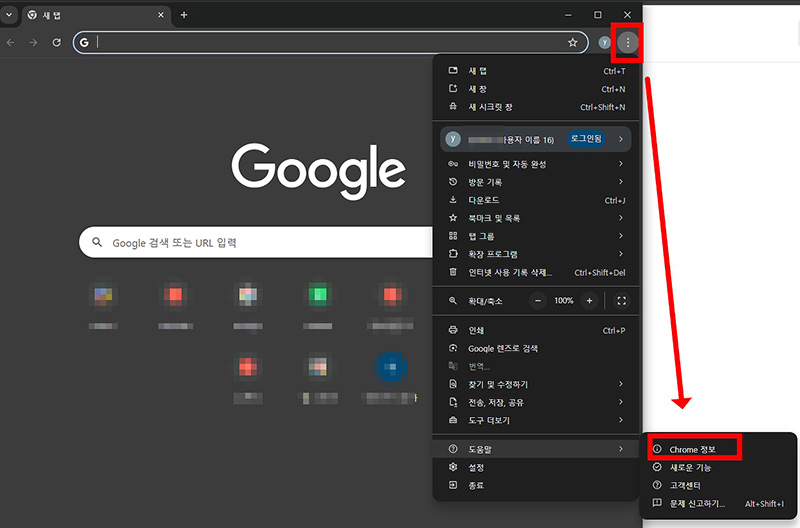Select 종료 exit entry
The height and width of the screenshot is (528, 800).
[x=536, y=486]
